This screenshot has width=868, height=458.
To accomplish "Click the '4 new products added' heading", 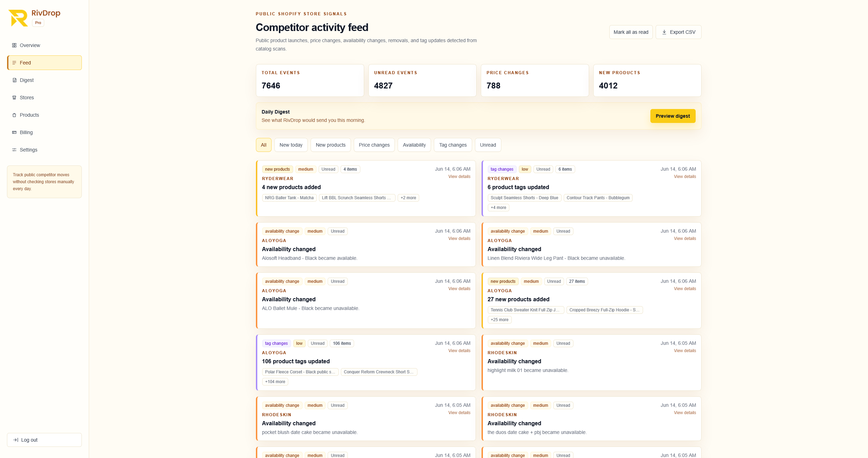I will click(x=291, y=187).
